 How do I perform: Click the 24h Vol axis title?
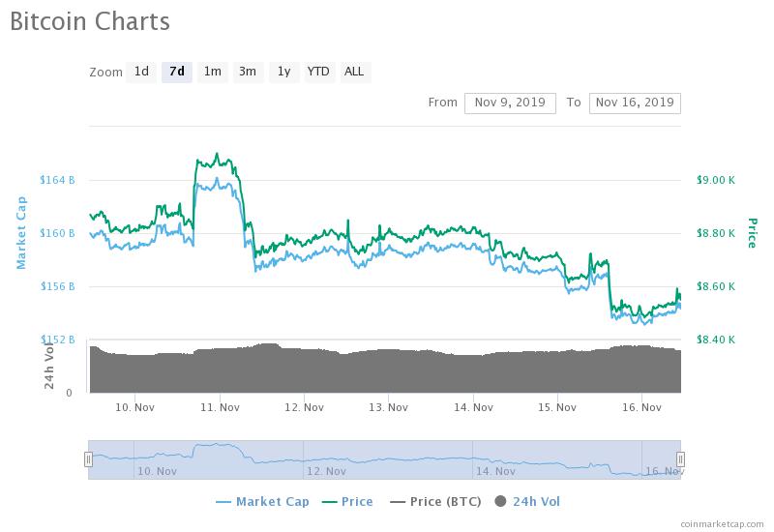pos(49,366)
